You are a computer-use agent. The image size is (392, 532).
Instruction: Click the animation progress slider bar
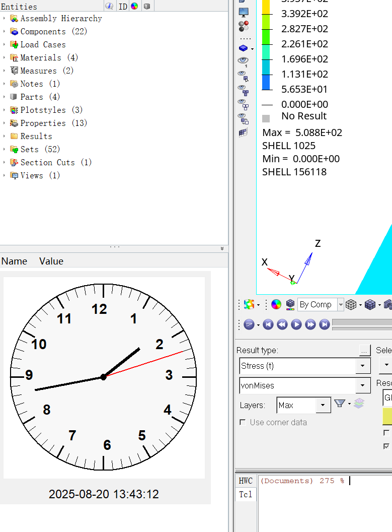click(x=361, y=322)
